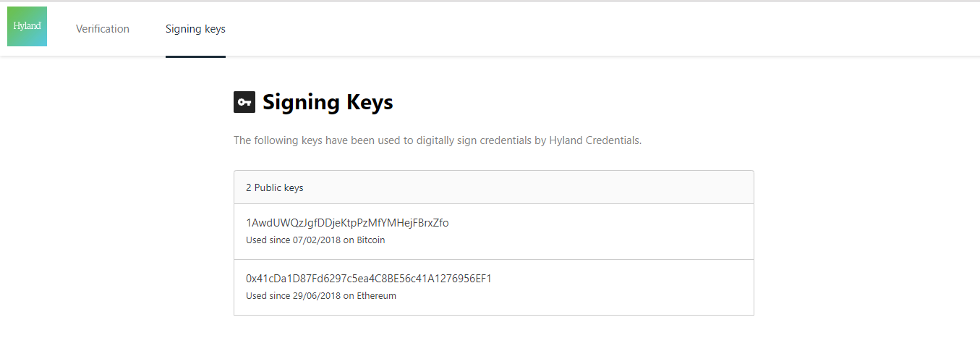The width and height of the screenshot is (980, 338).
Task: Click the "Used since 29/06/2018" text
Action: tap(288, 296)
